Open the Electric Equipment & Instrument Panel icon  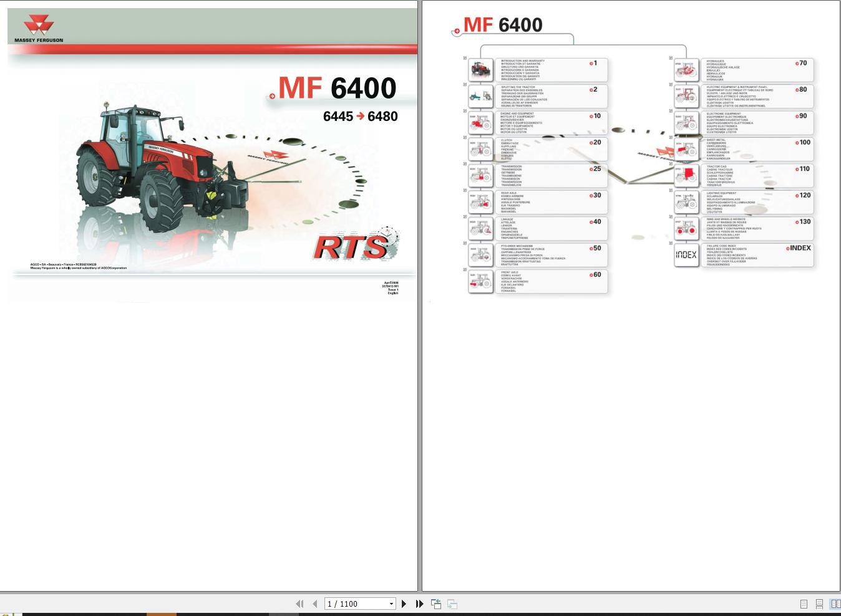[x=686, y=95]
